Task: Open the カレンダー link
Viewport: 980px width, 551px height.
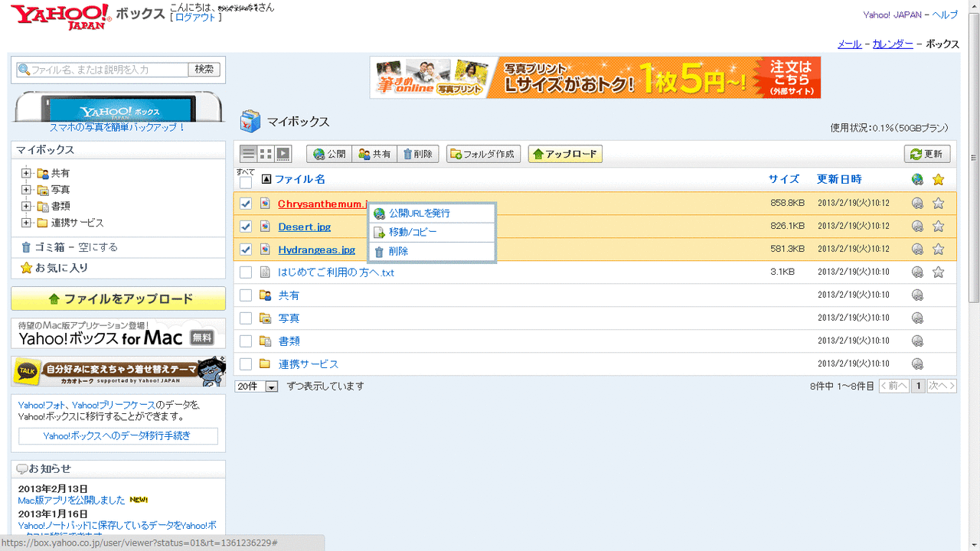Action: 893,44
